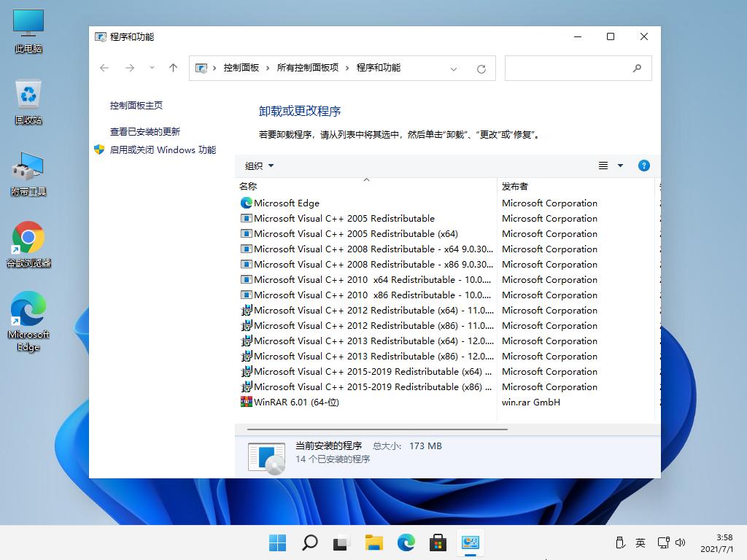Open 谷歌浏览器 desktop shortcut
Screen dimensions: 747x560
[x=28, y=244]
